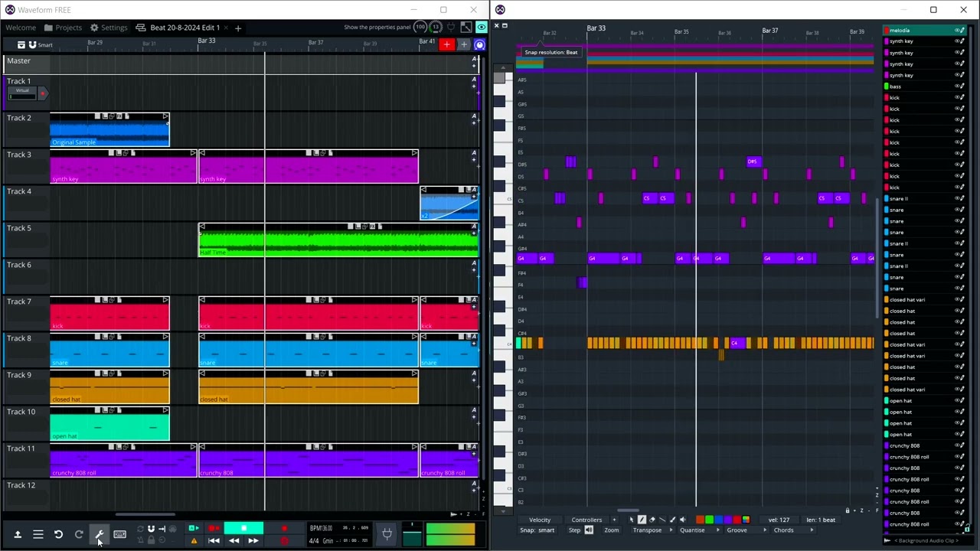Jump to start with return-to-zero button
This screenshot has height=551, width=980.
point(214,541)
